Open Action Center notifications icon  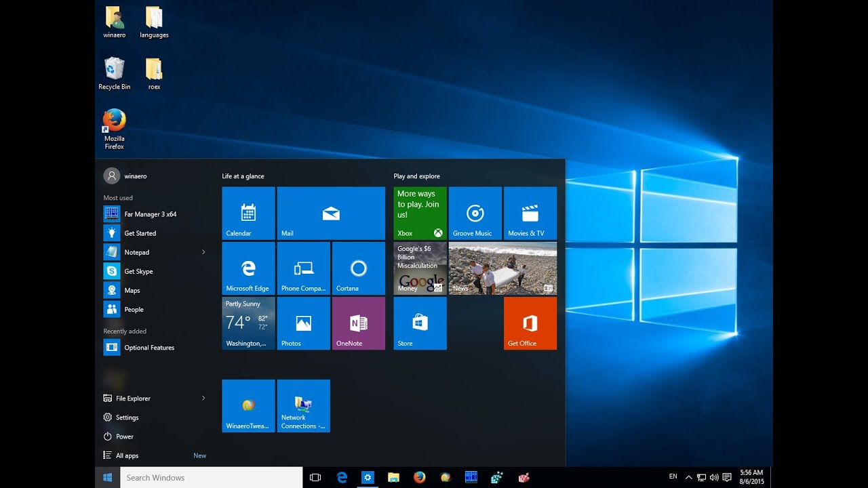point(727,477)
